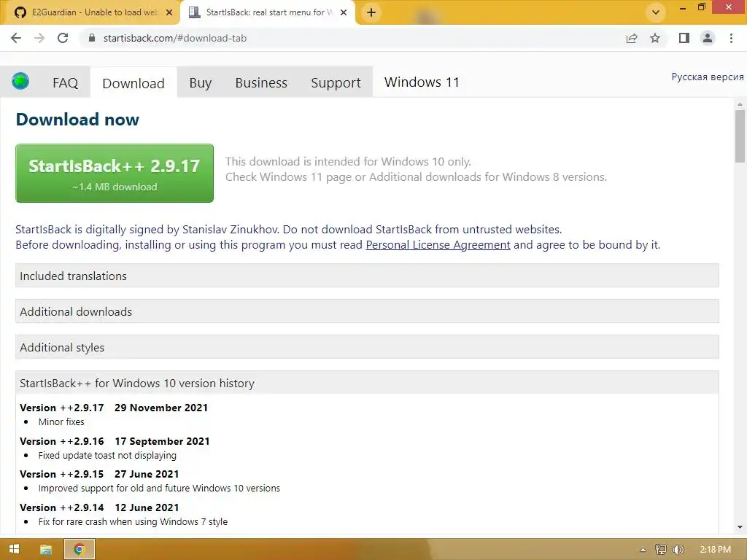Download StartIsBack++ 2.9.17 green button
747x560 pixels.
(115, 173)
